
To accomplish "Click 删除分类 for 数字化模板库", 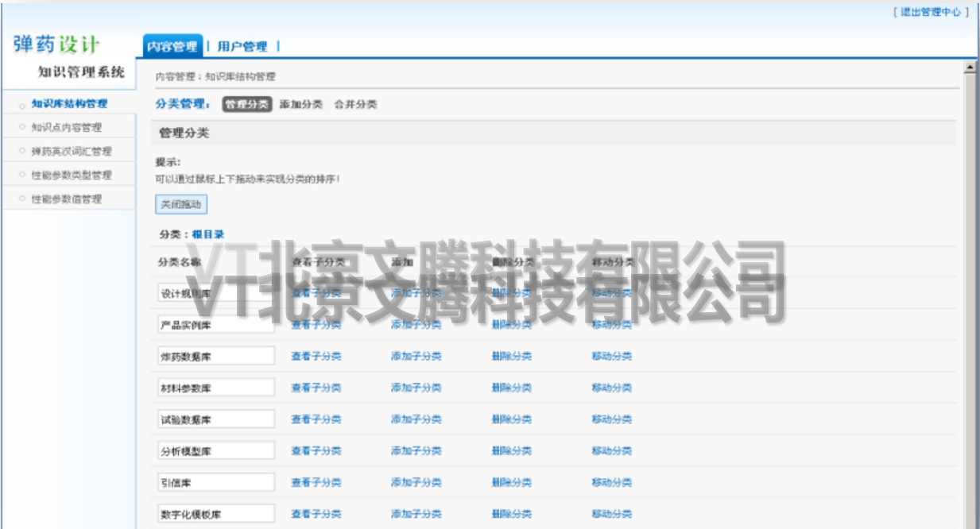I will pyautogui.click(x=512, y=514).
